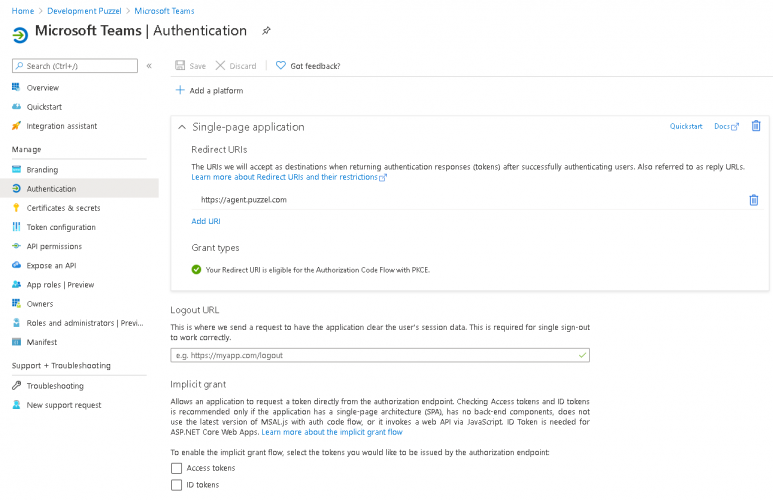Delete the Single-page application platform via trash icon
The height and width of the screenshot is (500, 773).
(x=756, y=126)
